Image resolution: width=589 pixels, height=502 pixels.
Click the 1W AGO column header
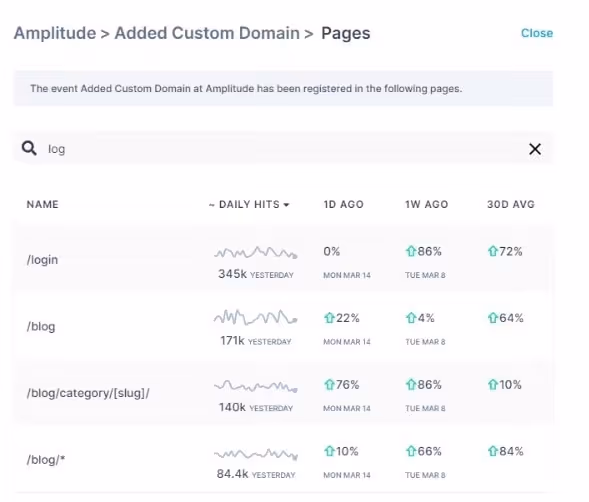[x=427, y=204]
